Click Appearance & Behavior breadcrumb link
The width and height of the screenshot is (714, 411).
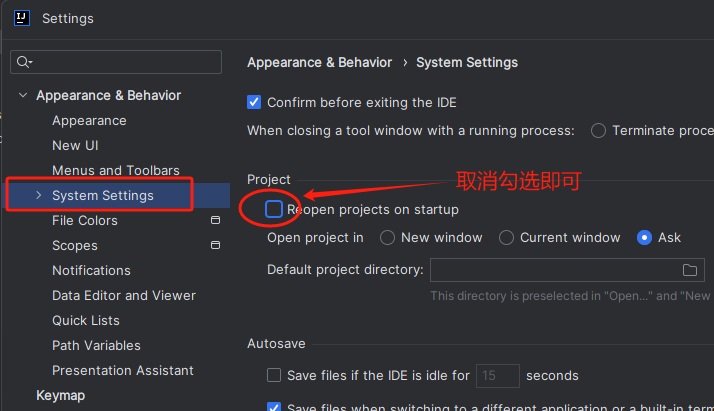pos(319,62)
